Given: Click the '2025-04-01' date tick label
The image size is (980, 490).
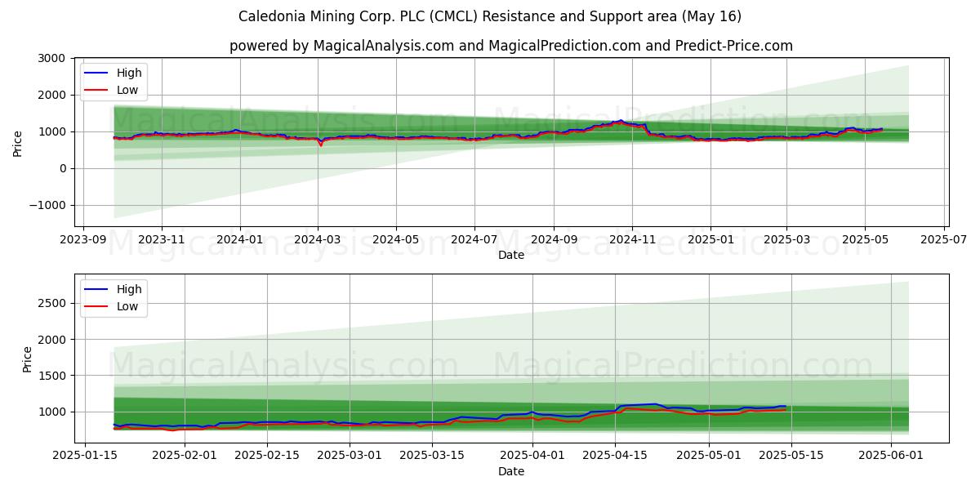Looking at the screenshot, I should 532,457.
